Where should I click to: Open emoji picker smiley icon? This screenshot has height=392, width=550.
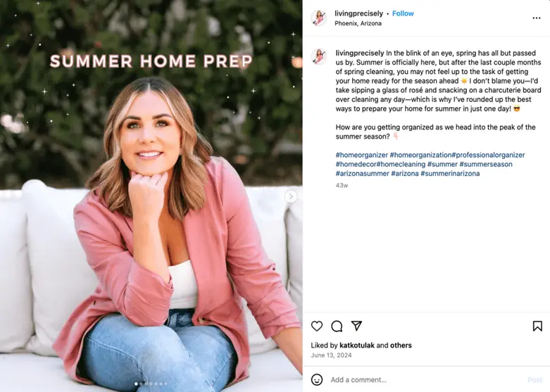coord(317,379)
